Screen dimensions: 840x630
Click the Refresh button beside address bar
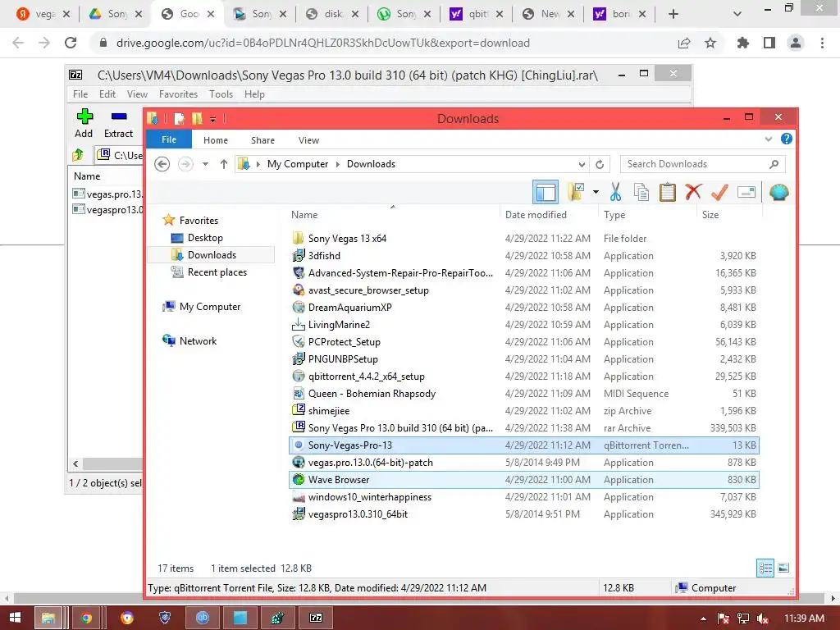tap(600, 164)
